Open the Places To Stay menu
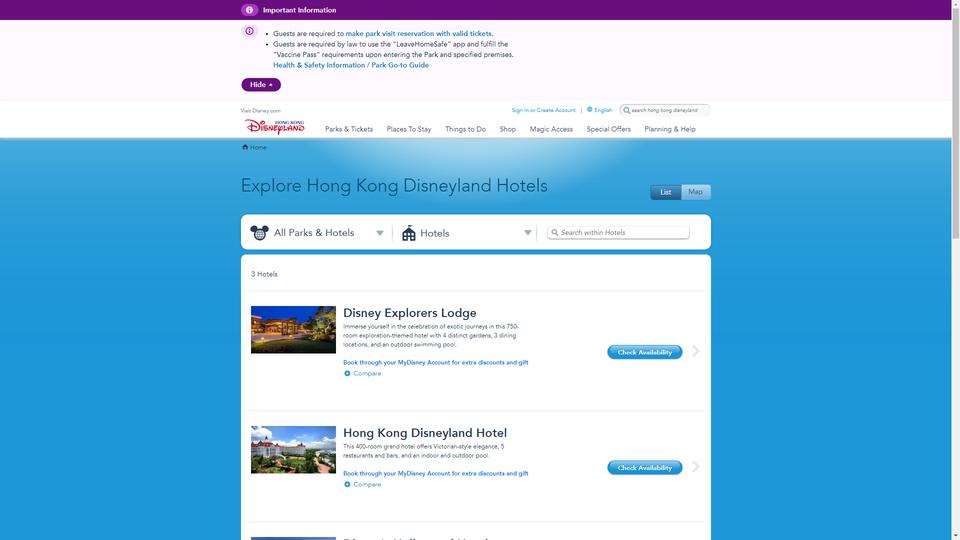Viewport: 960px width, 540px height. (409, 129)
